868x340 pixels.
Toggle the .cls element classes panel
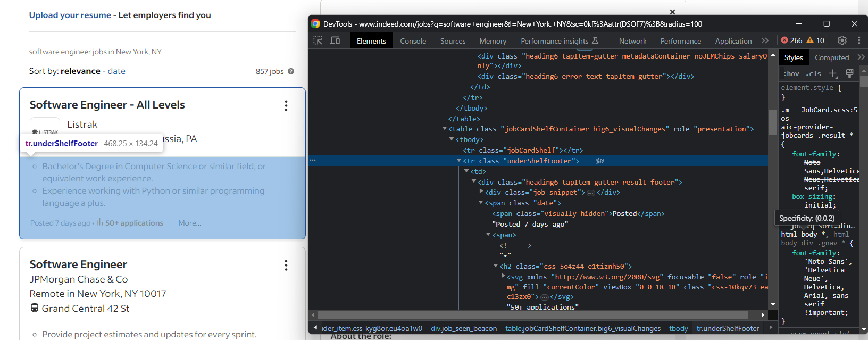point(813,74)
